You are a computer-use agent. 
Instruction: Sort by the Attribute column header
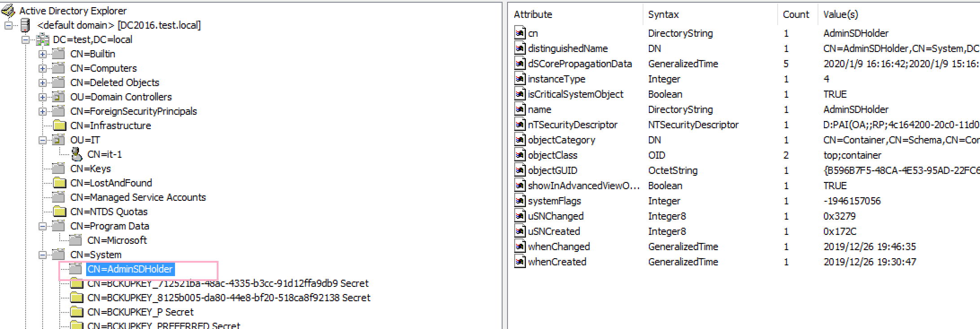coord(533,14)
